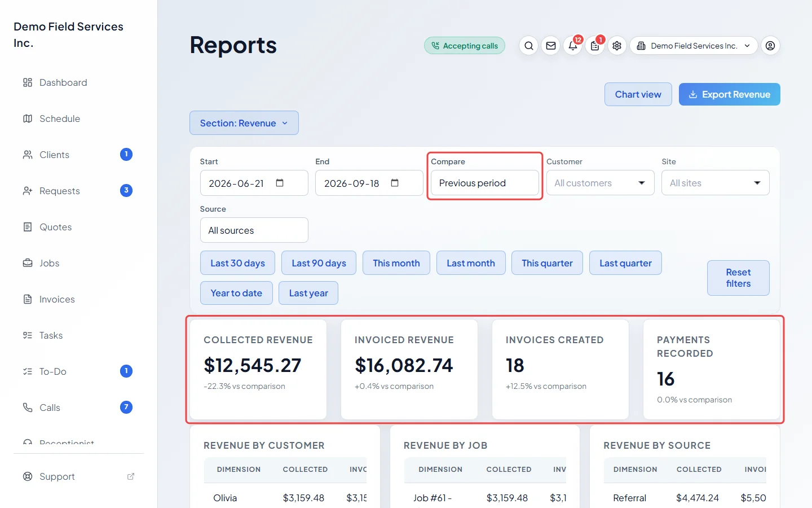This screenshot has width=812, height=508.
Task: Open the All sites dropdown
Action: [715, 183]
